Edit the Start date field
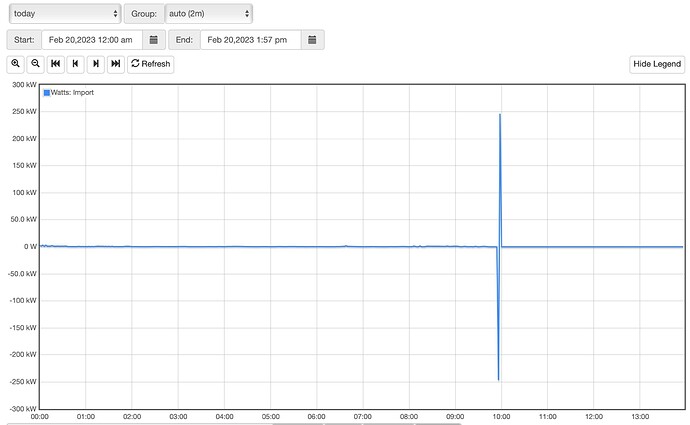Viewport: 690px width, 425px height. pos(92,40)
